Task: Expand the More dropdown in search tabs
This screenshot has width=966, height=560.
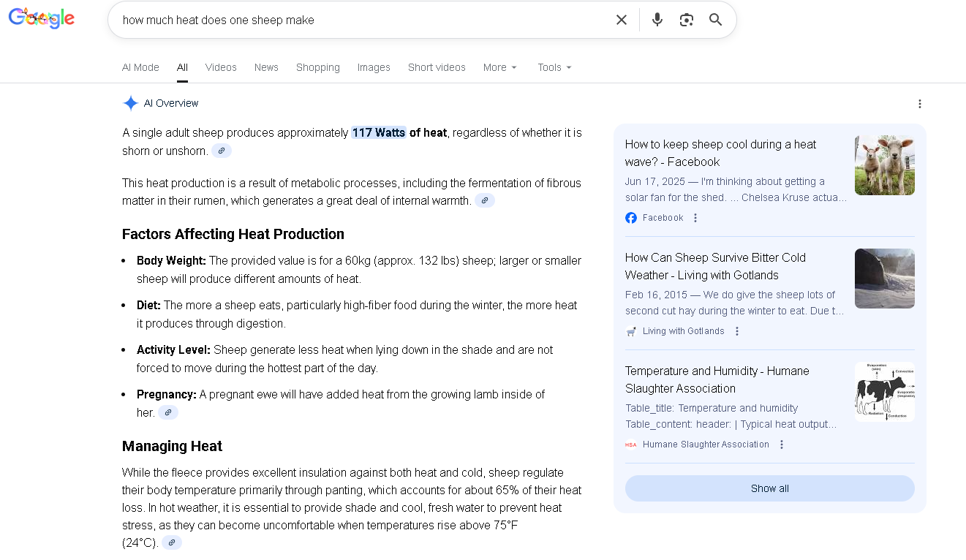Action: (500, 67)
